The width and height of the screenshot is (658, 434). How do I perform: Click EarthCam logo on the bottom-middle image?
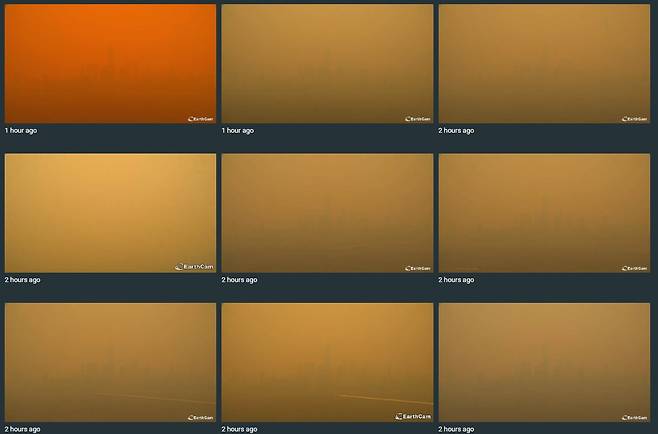click(x=412, y=416)
